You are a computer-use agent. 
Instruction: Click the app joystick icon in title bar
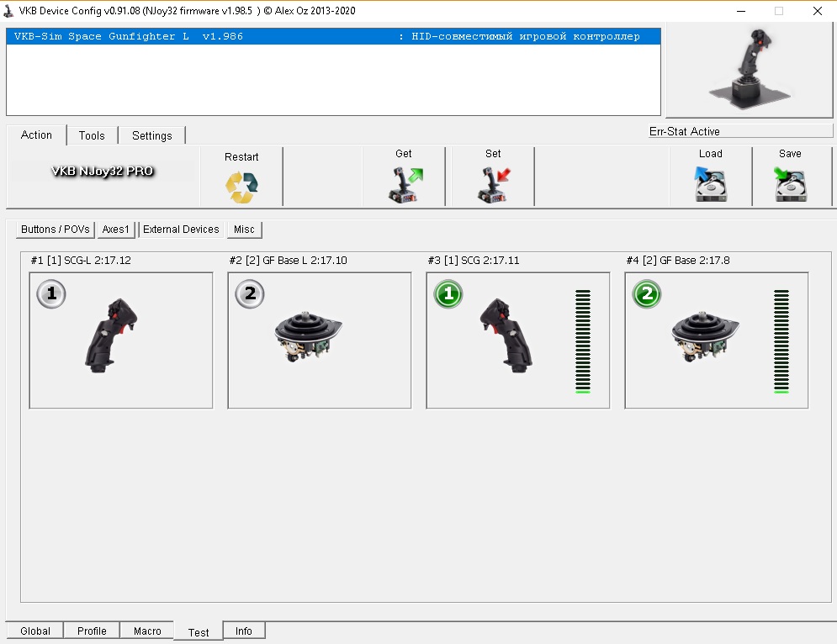point(8,11)
